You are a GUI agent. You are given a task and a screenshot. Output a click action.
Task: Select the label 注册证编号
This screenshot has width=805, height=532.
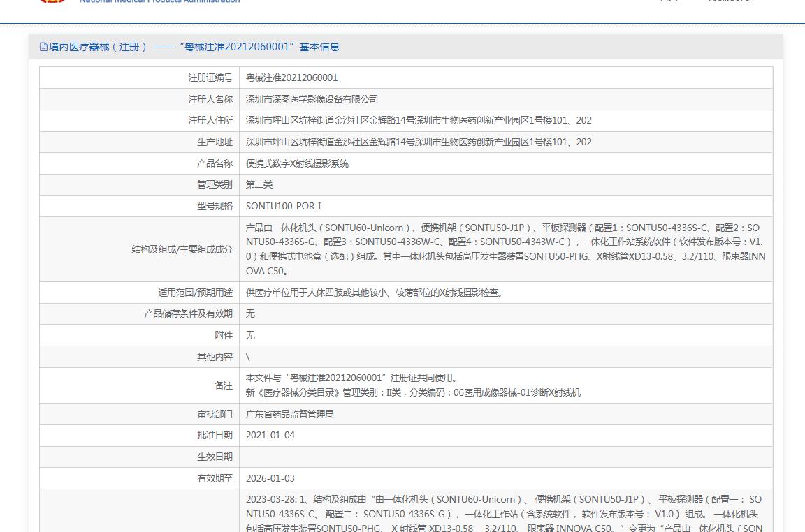(x=210, y=77)
